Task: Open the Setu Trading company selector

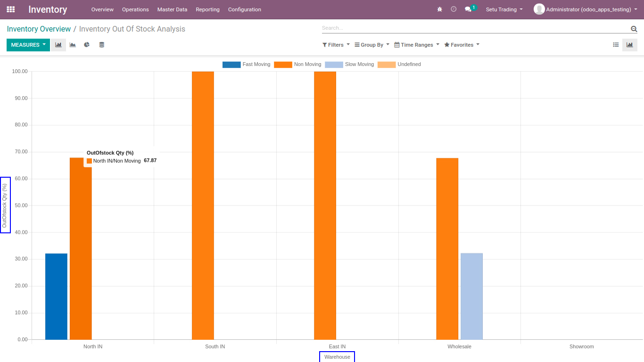Action: pos(504,9)
